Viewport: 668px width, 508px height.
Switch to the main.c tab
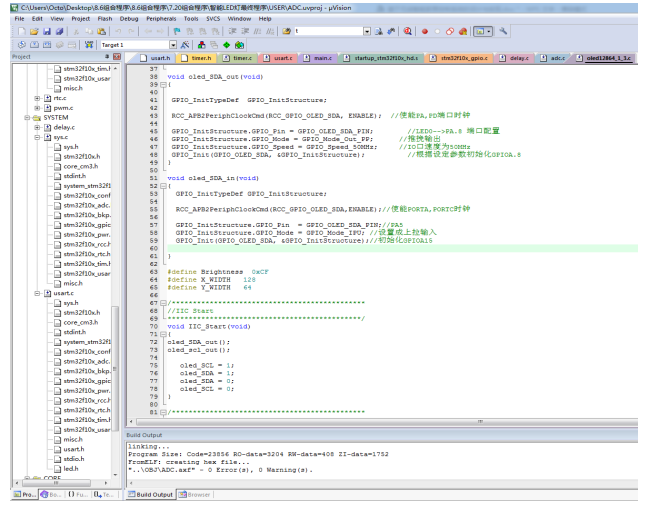click(x=318, y=58)
